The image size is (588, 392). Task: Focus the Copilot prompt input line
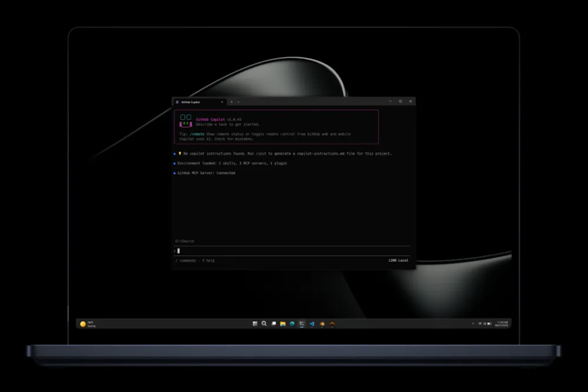click(x=292, y=251)
